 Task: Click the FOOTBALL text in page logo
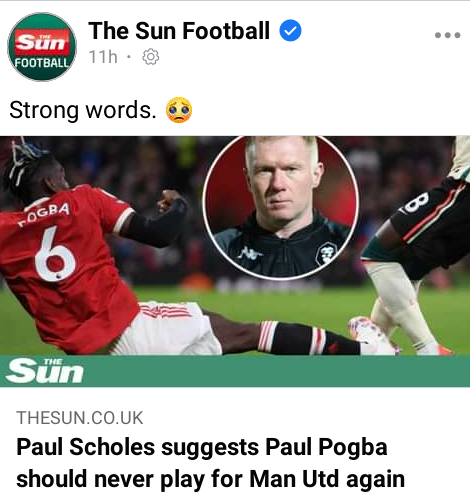(x=42, y=63)
